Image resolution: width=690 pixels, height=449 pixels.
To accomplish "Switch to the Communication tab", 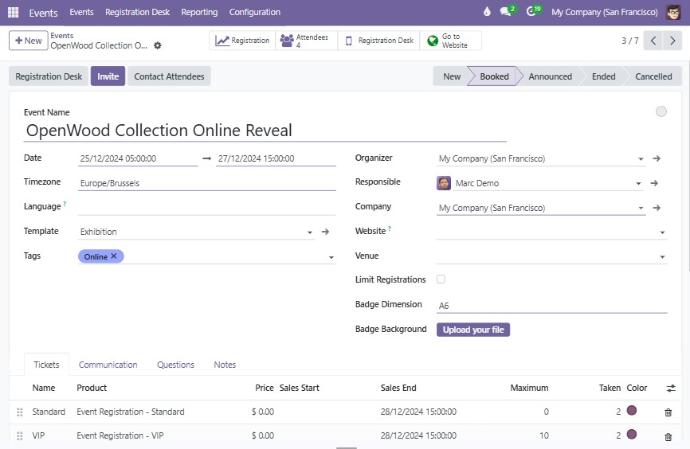I will click(108, 365).
